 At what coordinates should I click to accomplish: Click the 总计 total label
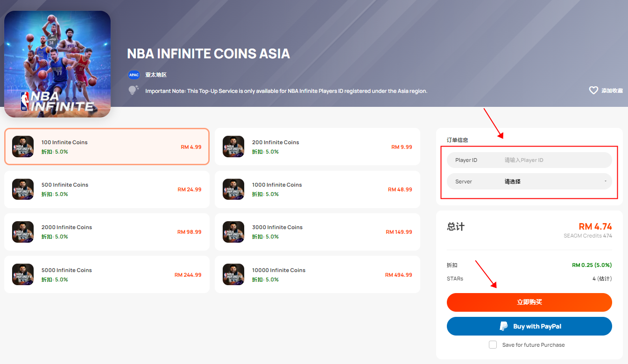click(x=456, y=226)
